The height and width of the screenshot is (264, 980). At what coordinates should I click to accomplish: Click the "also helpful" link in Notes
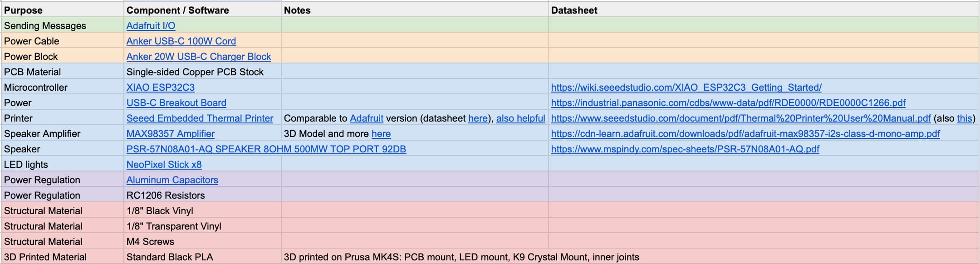coord(520,118)
